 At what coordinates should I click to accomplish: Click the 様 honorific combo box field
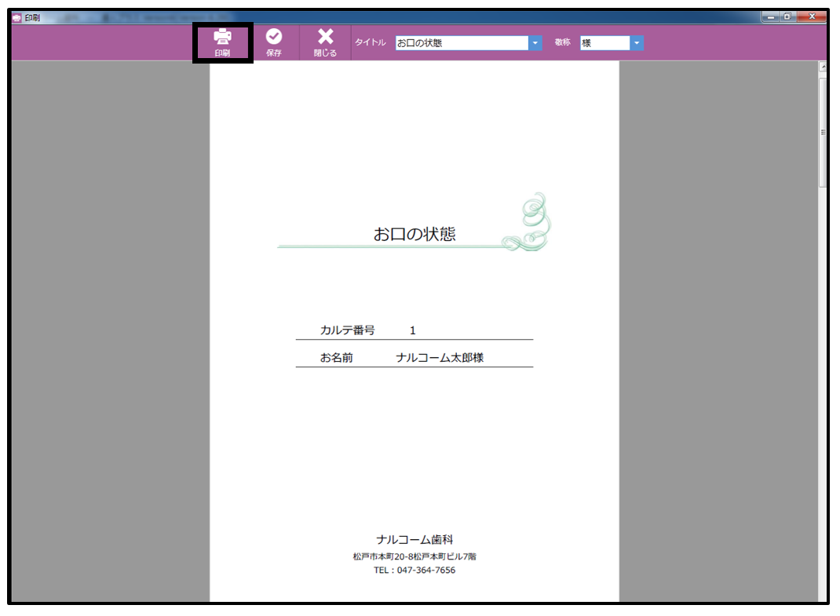(604, 43)
